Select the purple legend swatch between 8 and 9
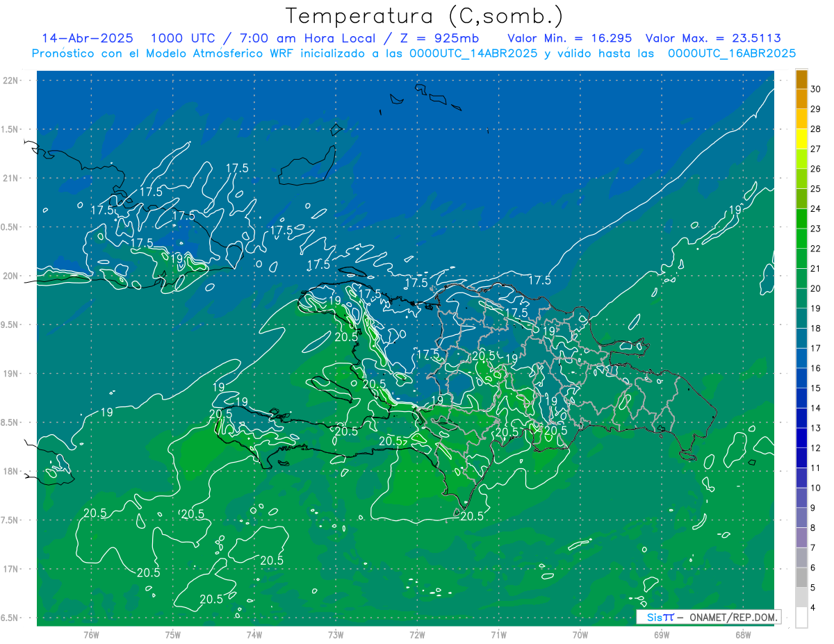This screenshot has height=644, width=834. tap(801, 518)
